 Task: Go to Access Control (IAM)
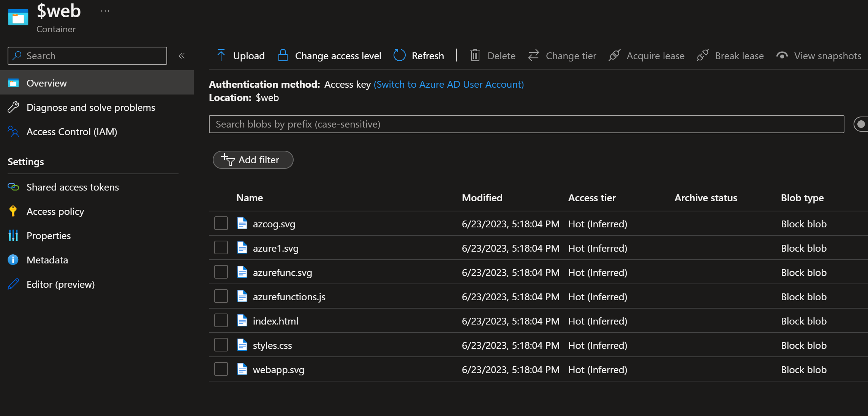coord(97,131)
